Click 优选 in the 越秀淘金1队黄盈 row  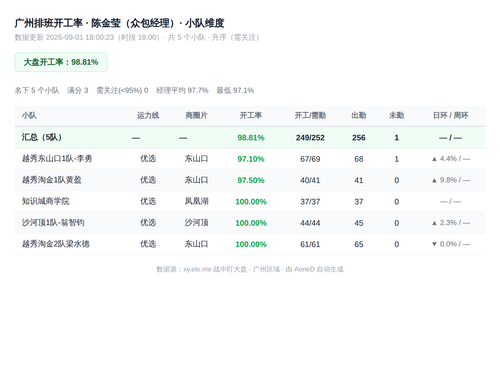[x=148, y=180]
